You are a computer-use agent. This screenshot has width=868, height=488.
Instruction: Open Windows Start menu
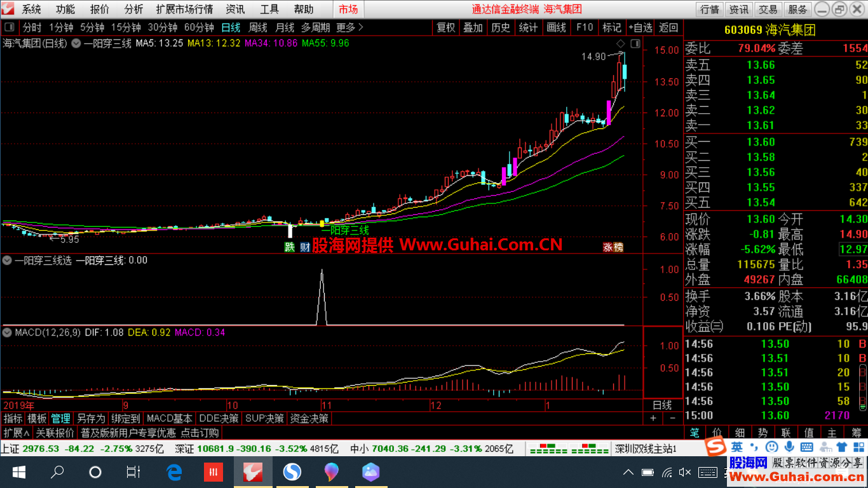pyautogui.click(x=18, y=472)
